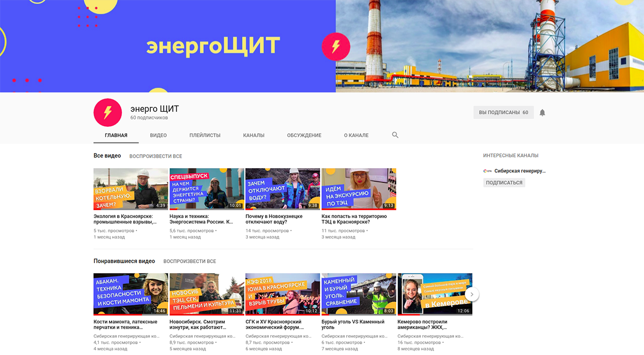Open title Как попасть на территорию ТЭЦ

pos(354,219)
